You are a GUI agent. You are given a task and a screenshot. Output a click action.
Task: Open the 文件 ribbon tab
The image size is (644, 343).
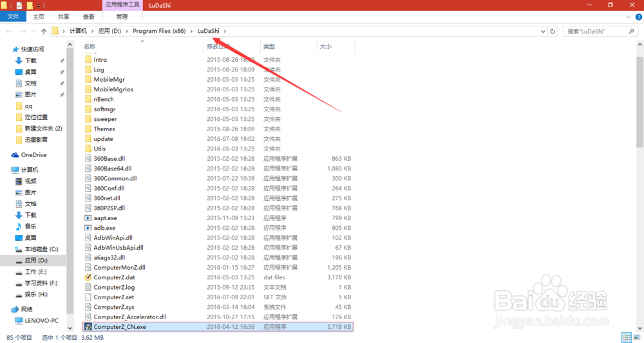point(13,17)
